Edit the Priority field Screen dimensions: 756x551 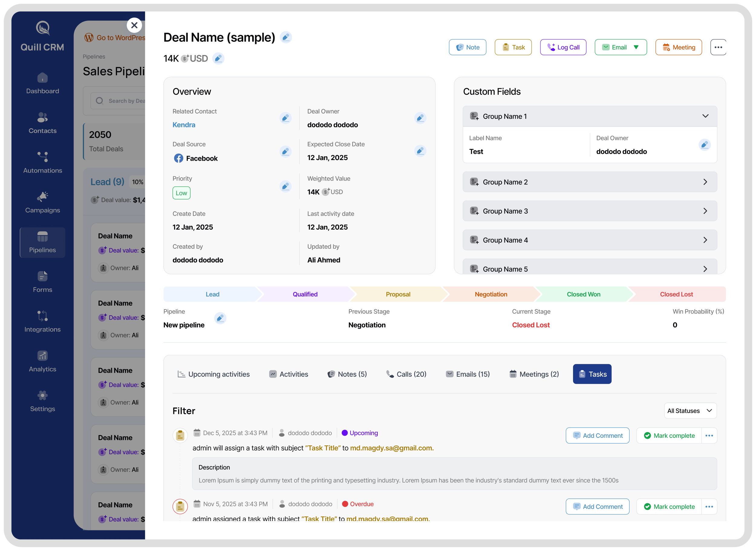click(x=285, y=186)
